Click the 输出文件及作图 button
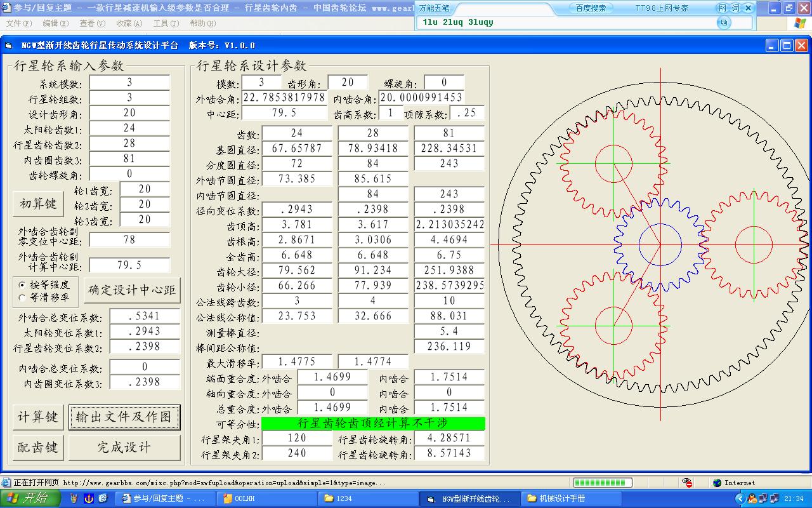Screen dimensions: 812x508 (x=124, y=417)
